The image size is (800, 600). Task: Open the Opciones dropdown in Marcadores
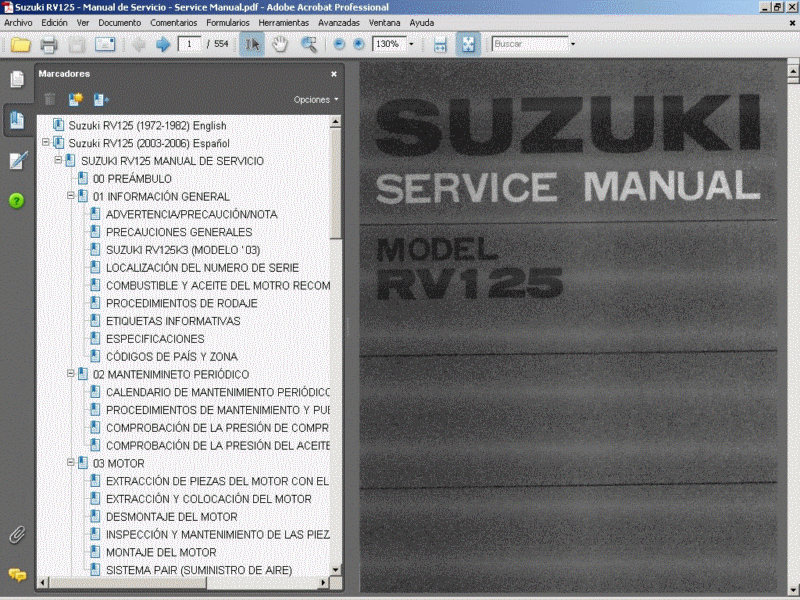tap(313, 99)
